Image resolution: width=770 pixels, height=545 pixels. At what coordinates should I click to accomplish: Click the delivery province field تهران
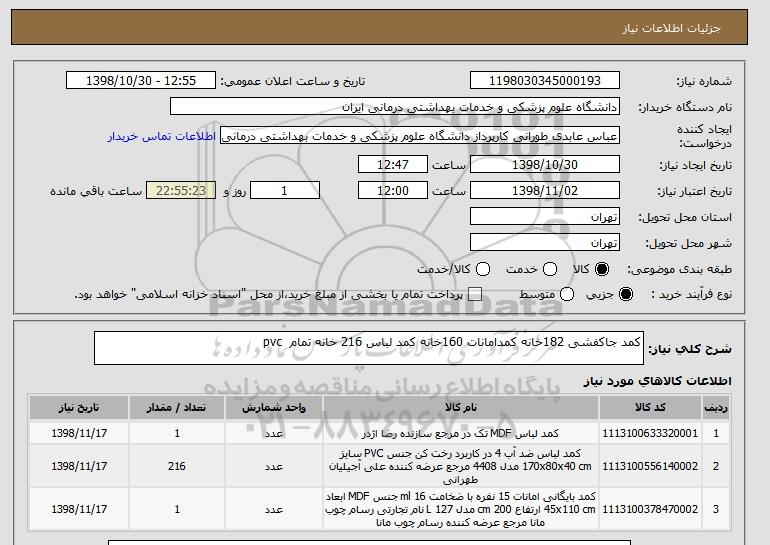pos(545,217)
